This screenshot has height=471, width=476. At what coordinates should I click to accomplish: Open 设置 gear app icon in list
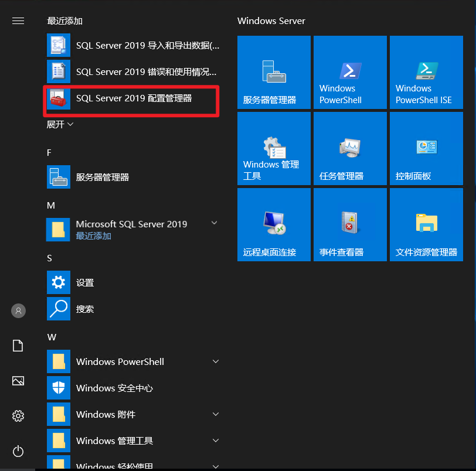[58, 282]
